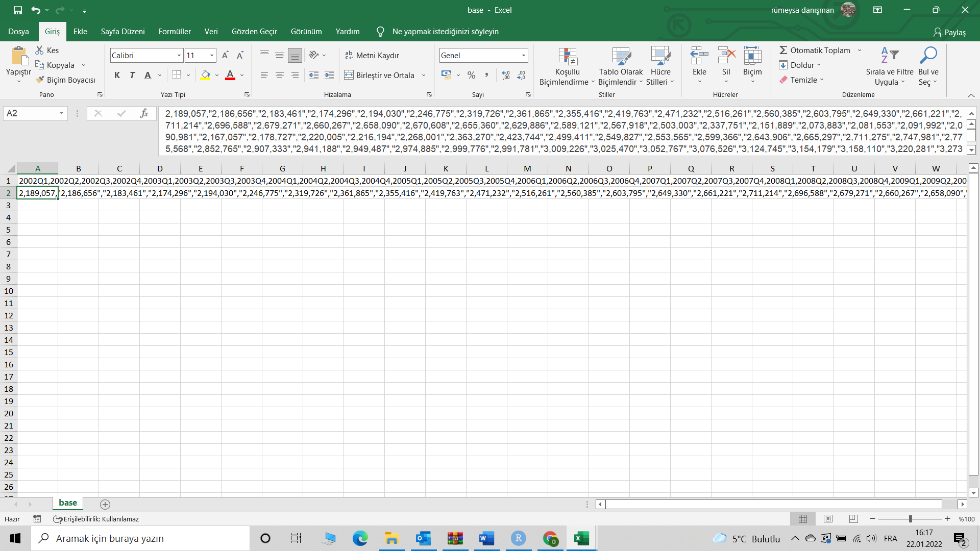Add a new sheet with plus button

point(105,504)
